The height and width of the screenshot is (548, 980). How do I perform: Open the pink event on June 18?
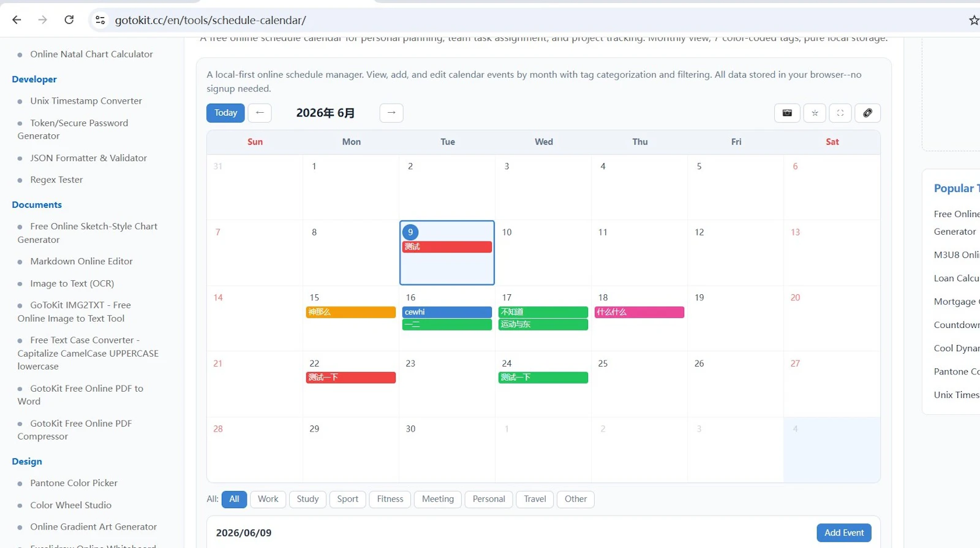point(639,312)
